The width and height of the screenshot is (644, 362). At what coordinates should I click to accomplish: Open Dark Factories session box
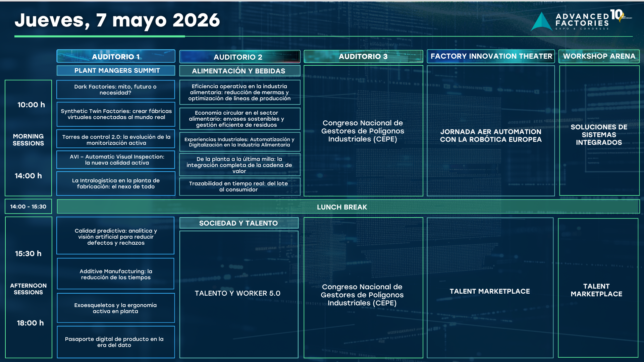coord(116,89)
